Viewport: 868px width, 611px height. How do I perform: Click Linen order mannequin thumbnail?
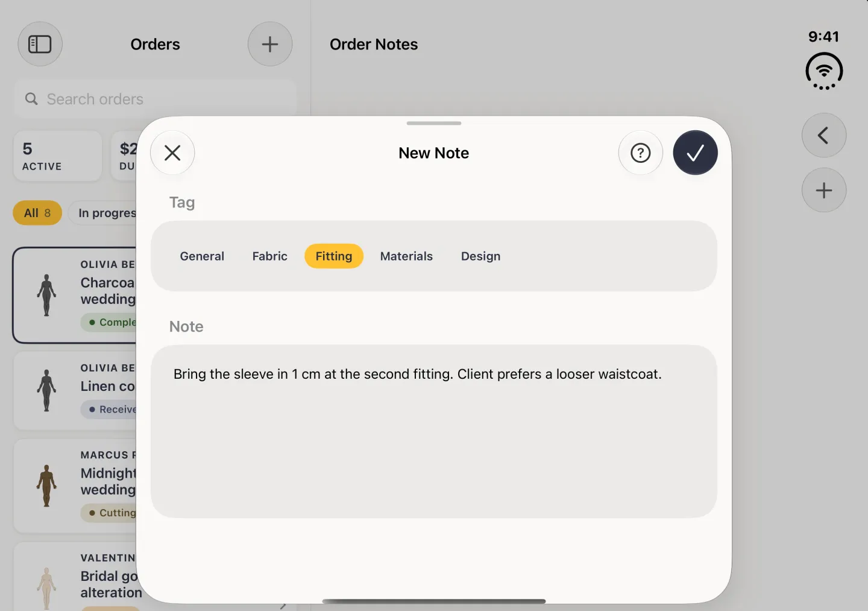[46, 390]
